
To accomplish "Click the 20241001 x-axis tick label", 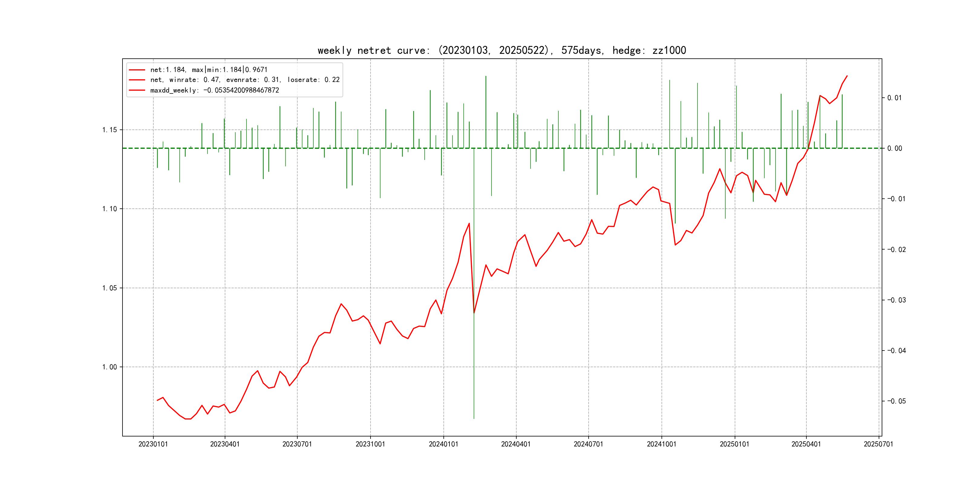I will [661, 444].
